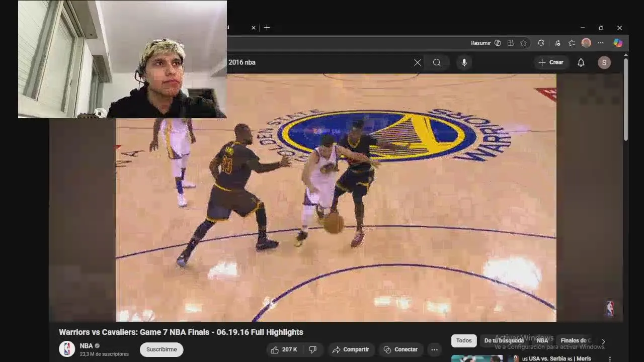Select the Todos filter chip

pyautogui.click(x=464, y=341)
